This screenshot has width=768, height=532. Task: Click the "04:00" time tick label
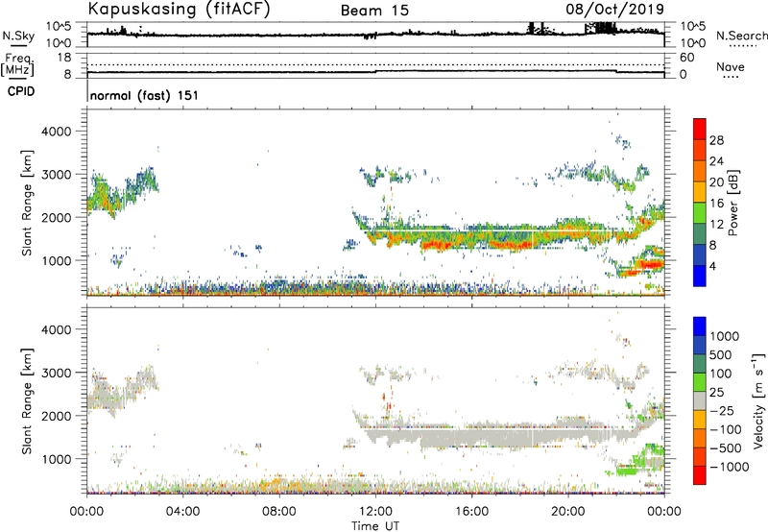(x=183, y=512)
